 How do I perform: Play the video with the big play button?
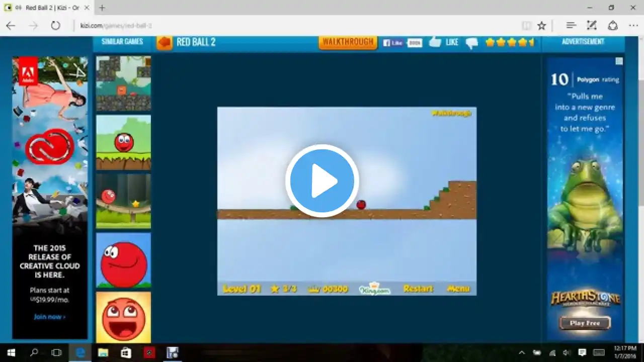coord(322,181)
